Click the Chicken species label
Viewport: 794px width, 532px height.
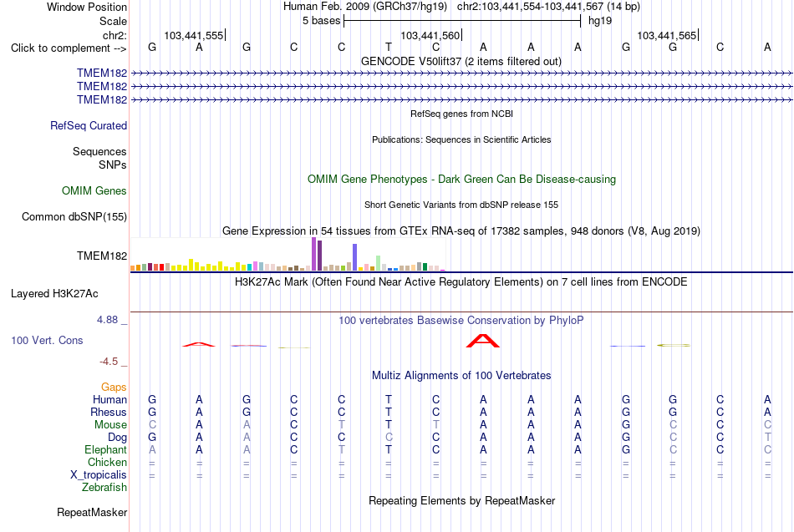(107, 462)
